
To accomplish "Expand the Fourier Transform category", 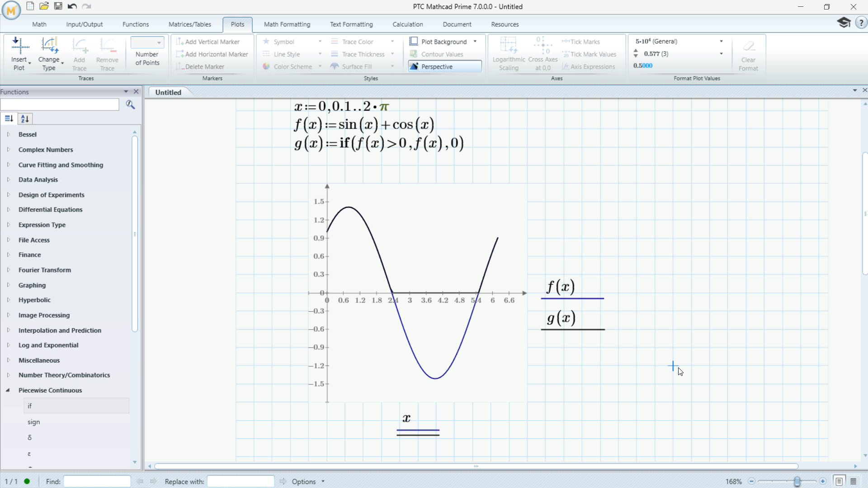I will click(x=8, y=270).
